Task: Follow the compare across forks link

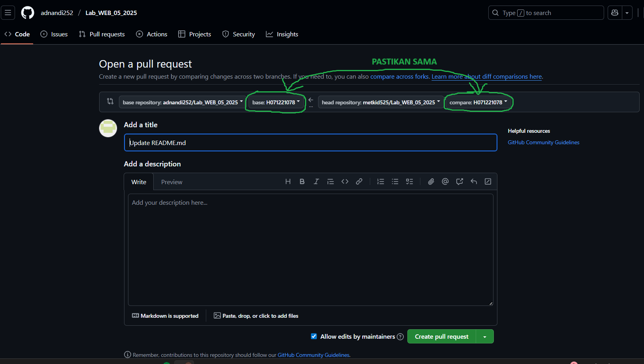Action: 399,77
